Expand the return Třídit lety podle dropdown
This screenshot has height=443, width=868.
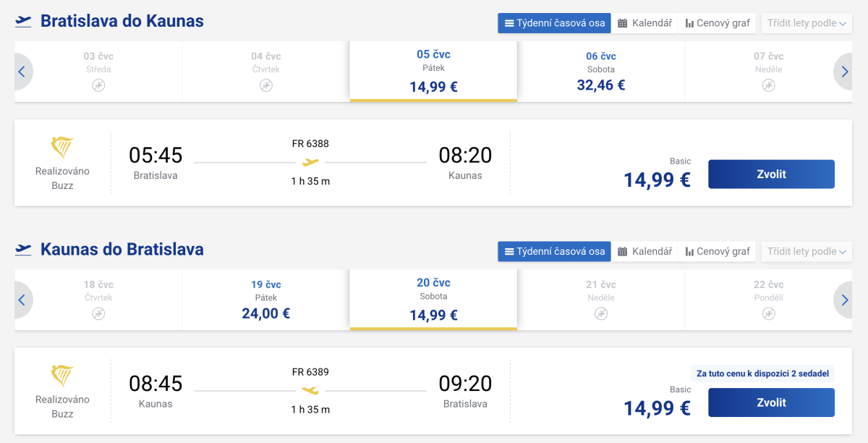pos(807,251)
